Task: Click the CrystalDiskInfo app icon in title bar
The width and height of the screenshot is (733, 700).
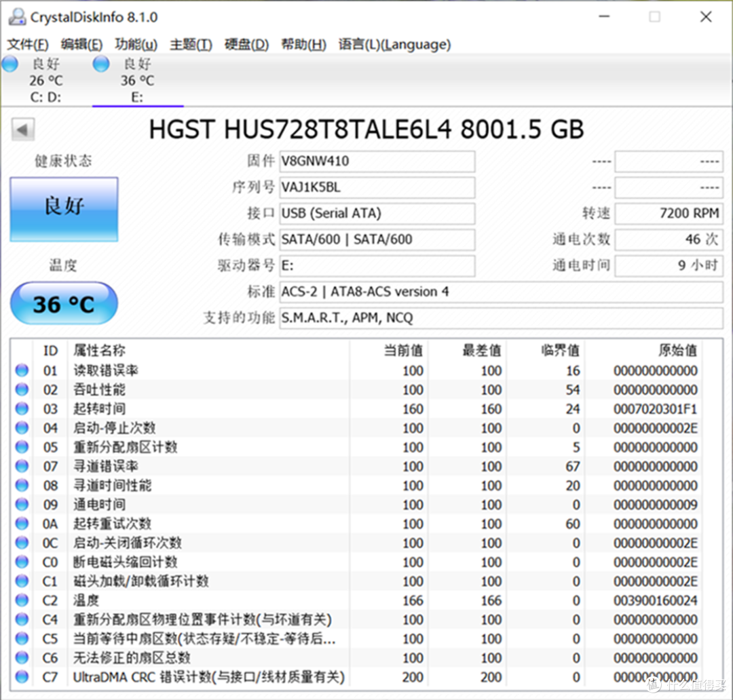Action: click(17, 17)
